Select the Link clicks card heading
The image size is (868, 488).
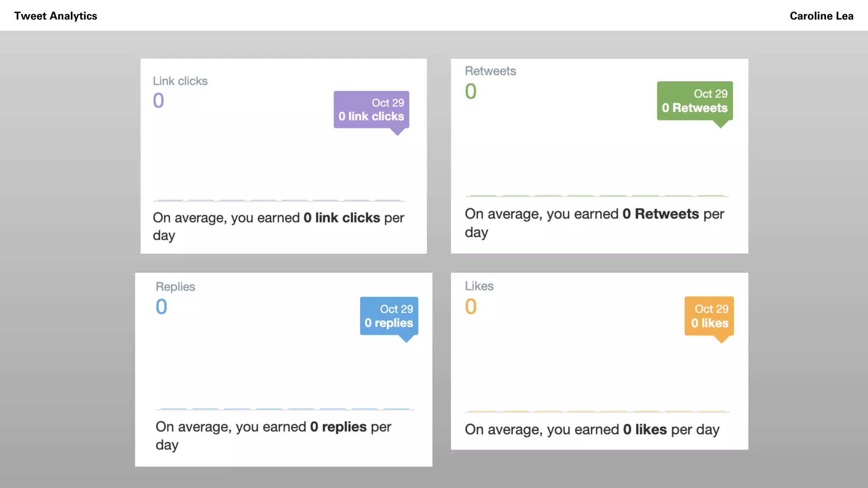click(180, 81)
